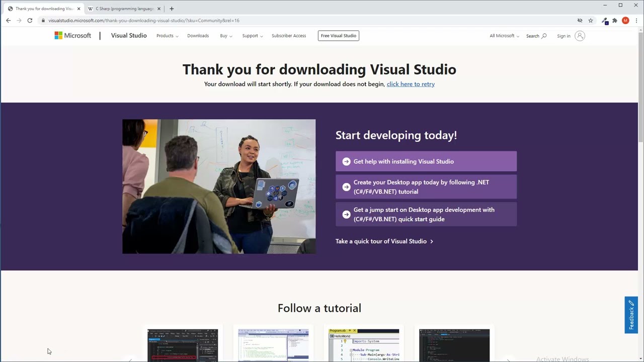Click the 'Start developing today!' heading
This screenshot has height=362, width=644.
[396, 135]
